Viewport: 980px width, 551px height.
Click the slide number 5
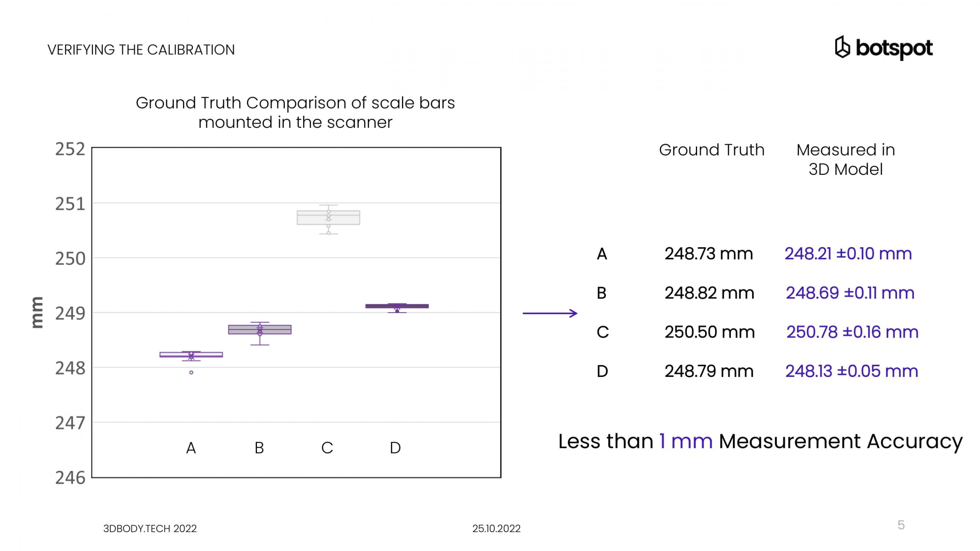pos(901,525)
